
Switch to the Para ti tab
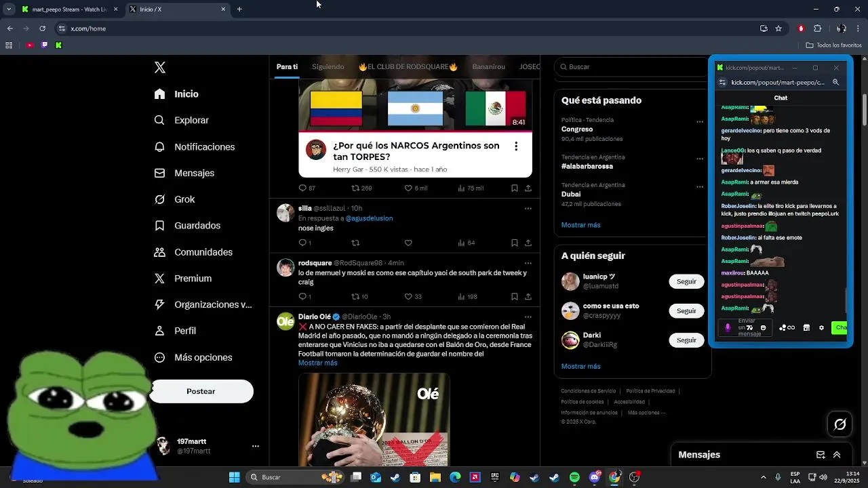tap(287, 67)
